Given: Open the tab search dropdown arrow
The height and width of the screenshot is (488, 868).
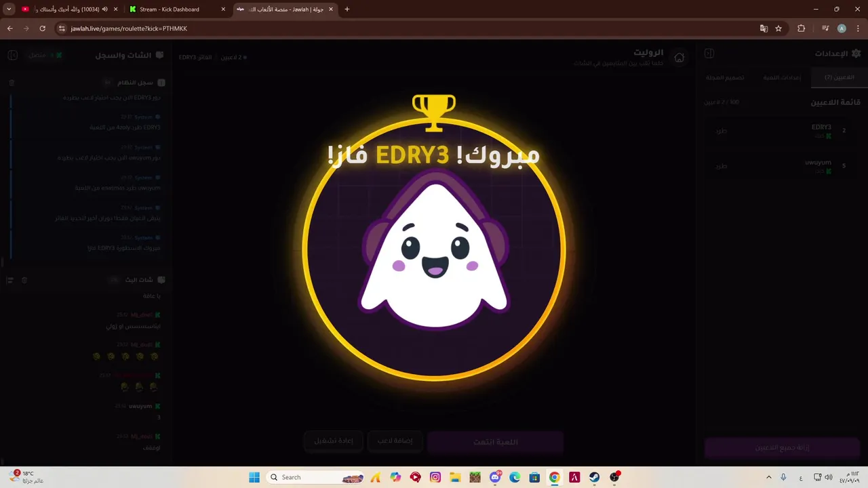Looking at the screenshot, I should click(9, 9).
